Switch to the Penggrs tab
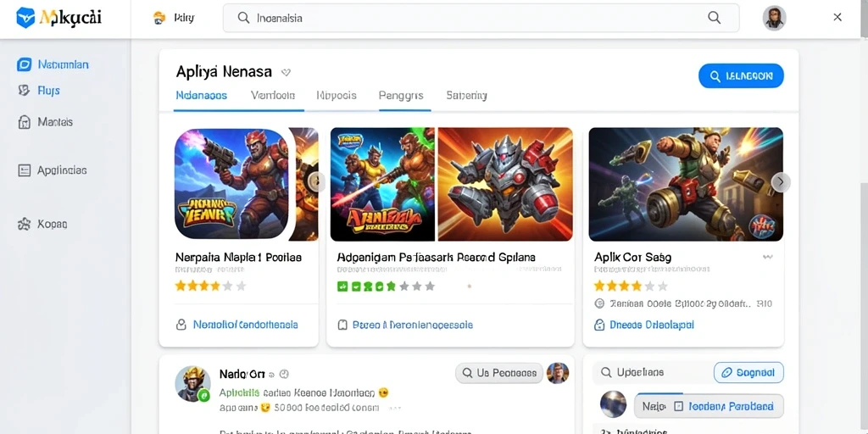This screenshot has height=434, width=868. click(x=401, y=95)
